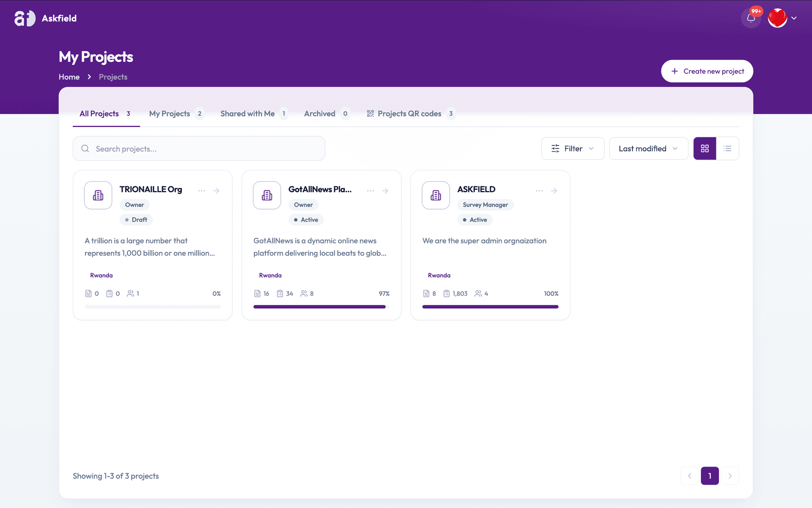The height and width of the screenshot is (508, 812).
Task: Click ASKFIELD 100% progress bar
Action: [490, 306]
